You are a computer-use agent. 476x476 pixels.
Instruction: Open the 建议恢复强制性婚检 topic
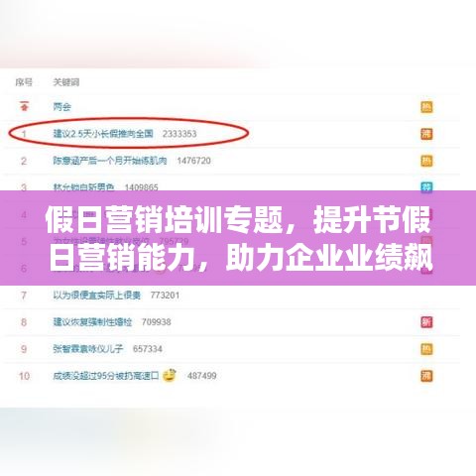click(92, 322)
